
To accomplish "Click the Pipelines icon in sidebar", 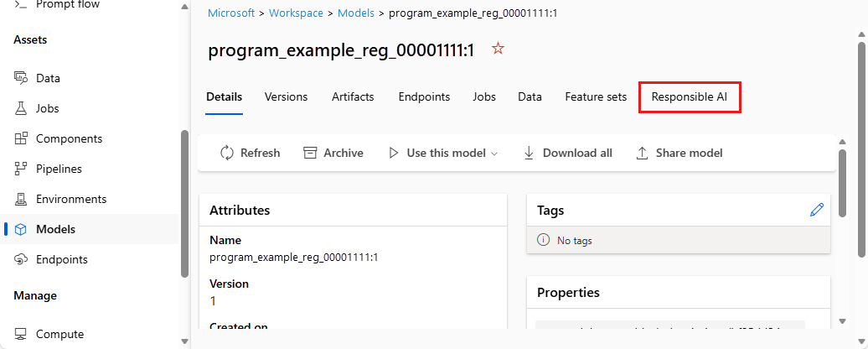I will (x=20, y=169).
